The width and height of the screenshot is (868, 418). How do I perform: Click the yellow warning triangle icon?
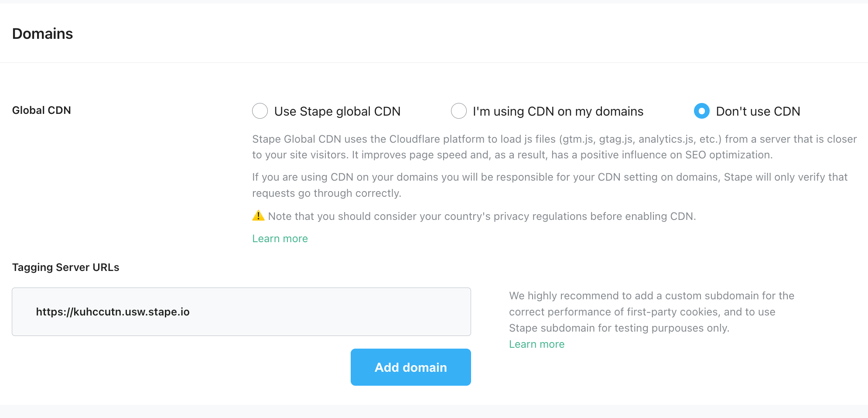point(258,216)
